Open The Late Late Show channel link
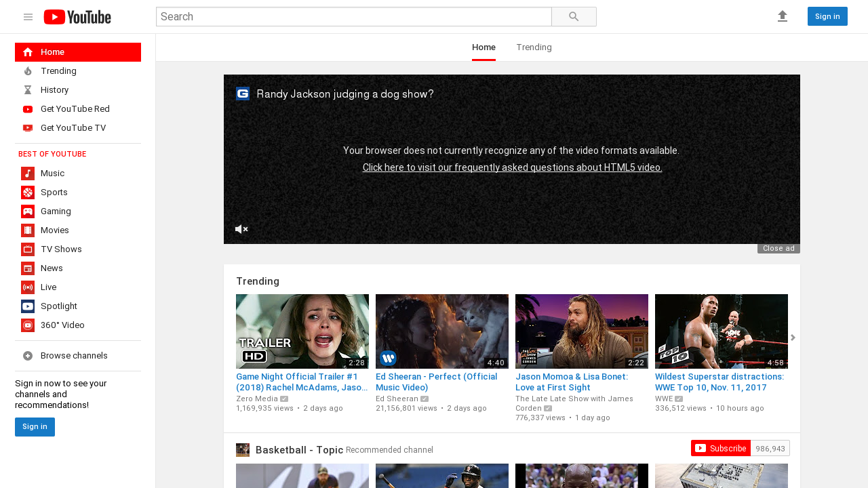 tap(574, 403)
